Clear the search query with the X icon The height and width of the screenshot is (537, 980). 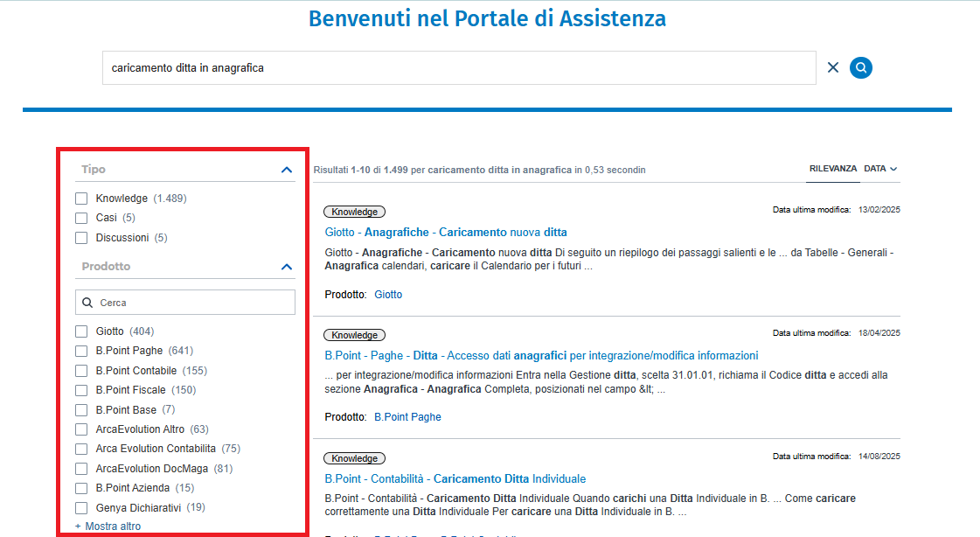(x=832, y=67)
